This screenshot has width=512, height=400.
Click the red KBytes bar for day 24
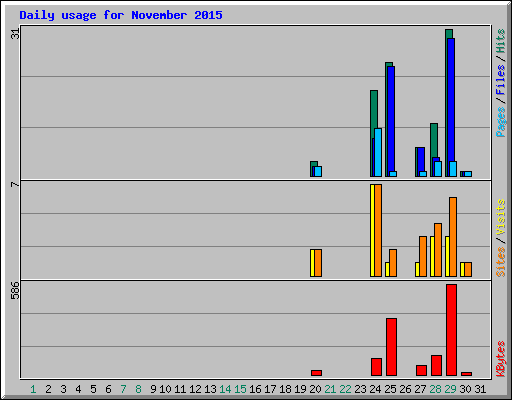(x=376, y=367)
